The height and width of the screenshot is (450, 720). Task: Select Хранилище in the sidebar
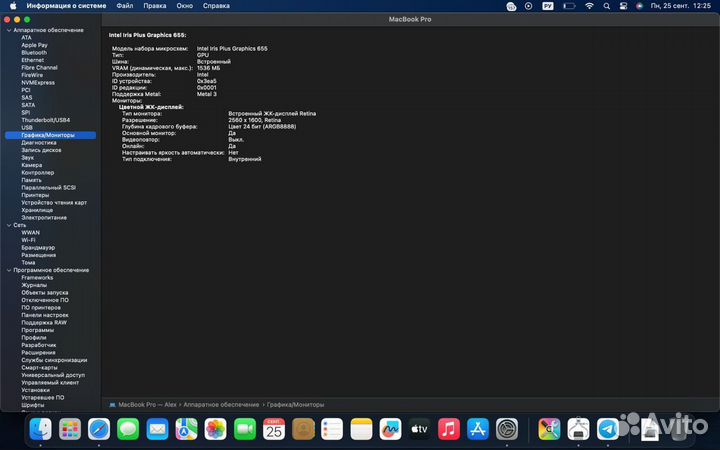point(37,210)
